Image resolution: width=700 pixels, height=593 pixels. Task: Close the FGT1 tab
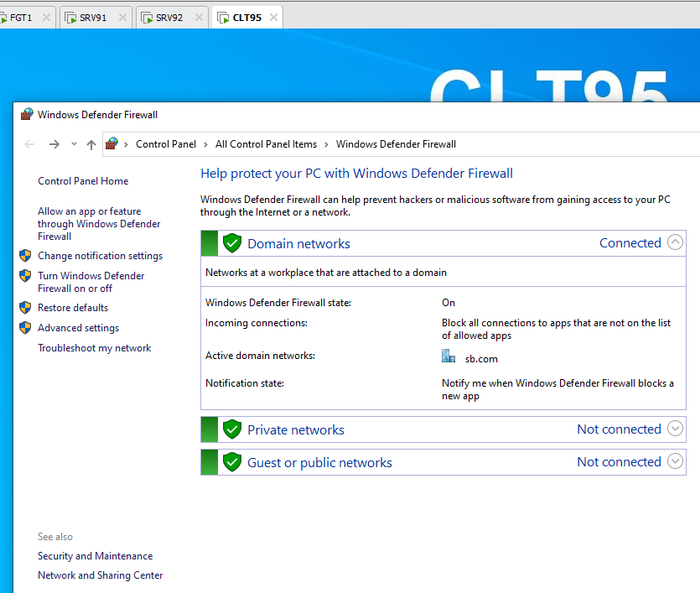46,18
